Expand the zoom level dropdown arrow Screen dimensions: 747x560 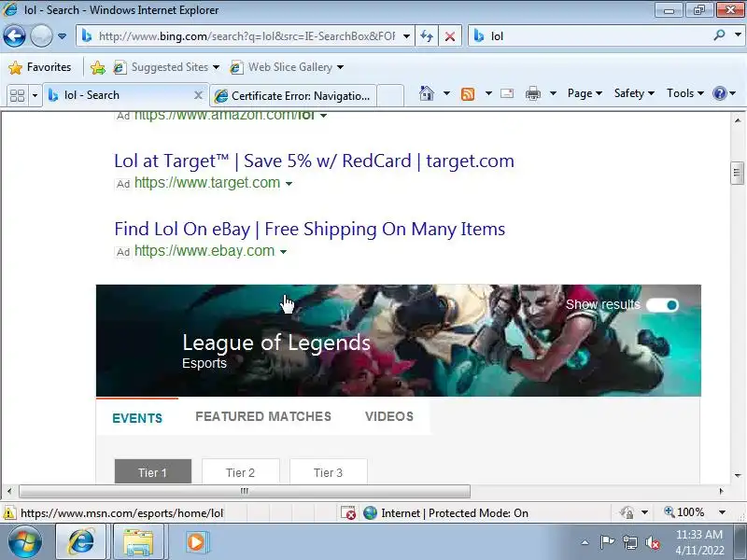[x=722, y=512]
